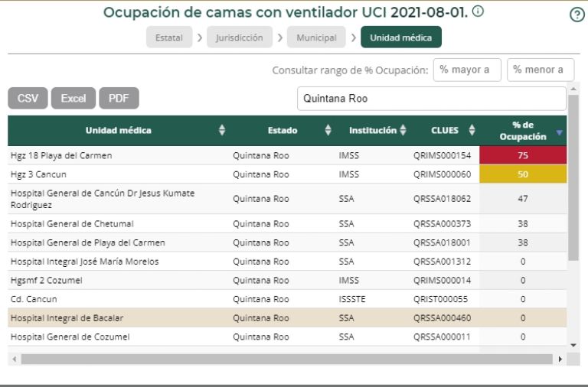
Task: Click the % mayor a input field
Action: pyautogui.click(x=467, y=70)
